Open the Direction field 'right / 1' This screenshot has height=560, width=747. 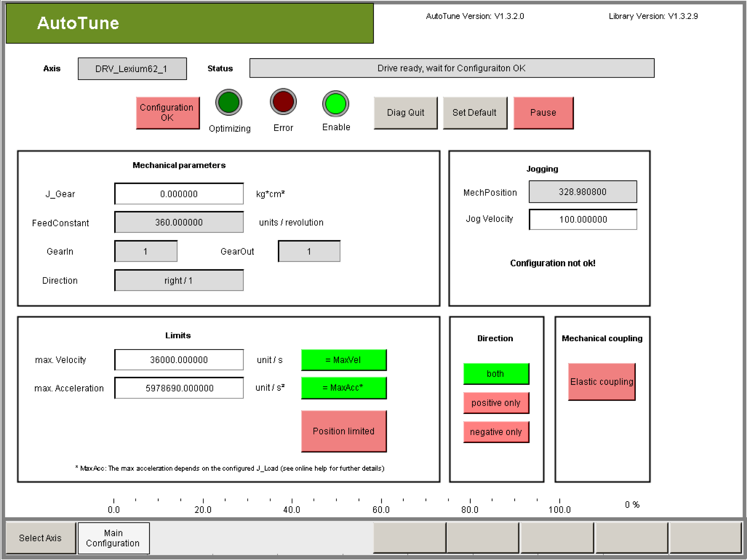tap(179, 280)
